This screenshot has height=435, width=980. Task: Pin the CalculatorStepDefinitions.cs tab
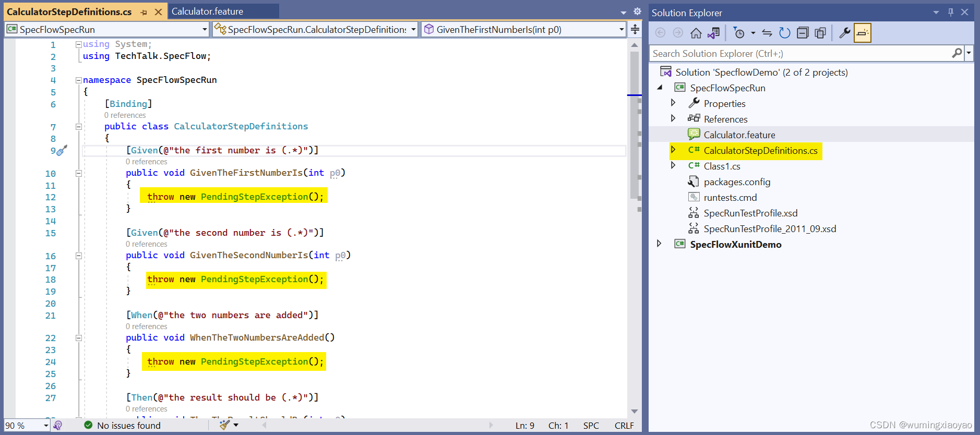pos(144,12)
